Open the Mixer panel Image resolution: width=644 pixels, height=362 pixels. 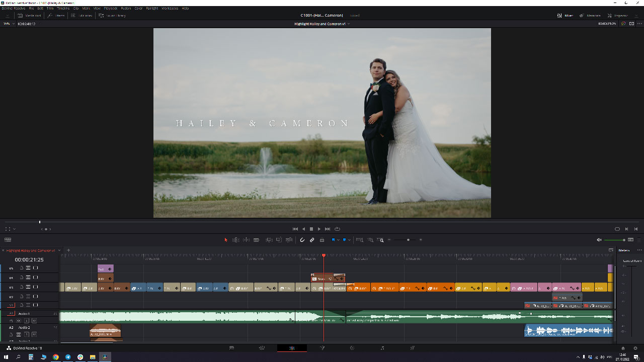point(563,15)
